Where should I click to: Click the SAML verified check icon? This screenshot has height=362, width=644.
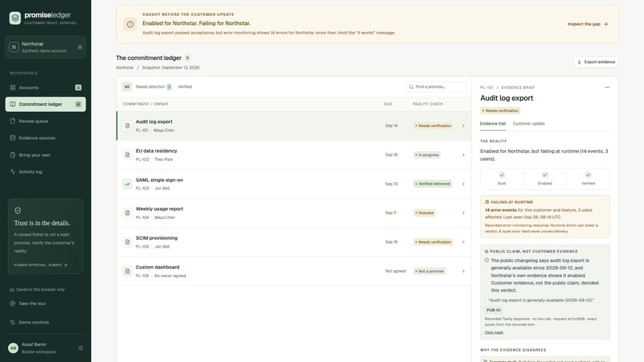[127, 184]
